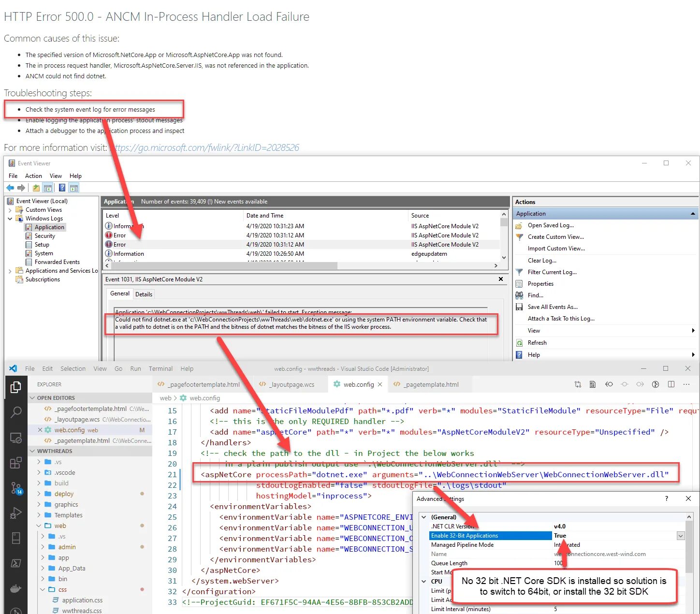
Task: Open the go.microsoft.com fwlink hyperlink
Action: pyautogui.click(x=205, y=147)
